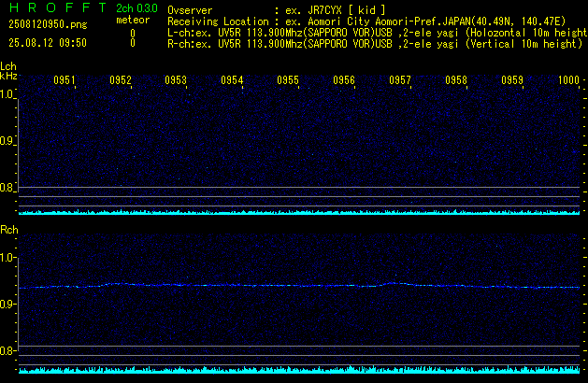Select the 2ch 0.3.0 version label

pos(136,8)
